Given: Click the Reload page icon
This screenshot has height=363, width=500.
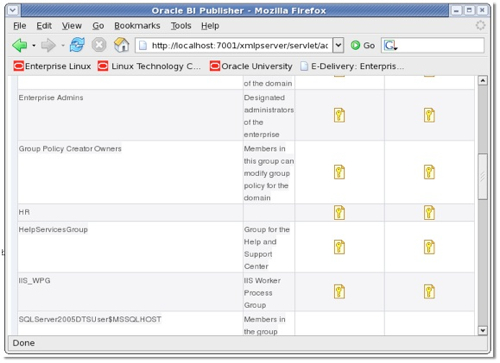Looking at the screenshot, I should click(77, 45).
